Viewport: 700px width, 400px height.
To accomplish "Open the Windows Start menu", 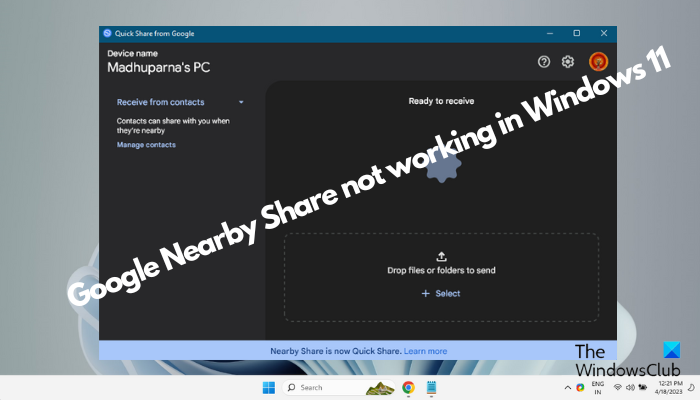I will (269, 388).
